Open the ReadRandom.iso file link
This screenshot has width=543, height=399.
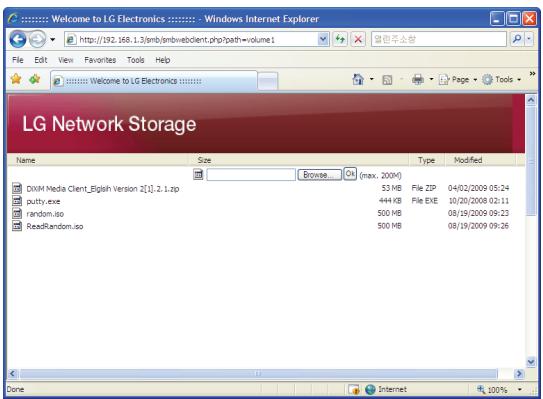[55, 226]
